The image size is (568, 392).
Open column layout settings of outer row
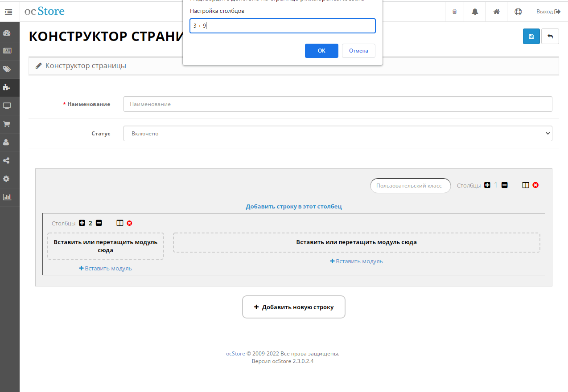point(526,185)
